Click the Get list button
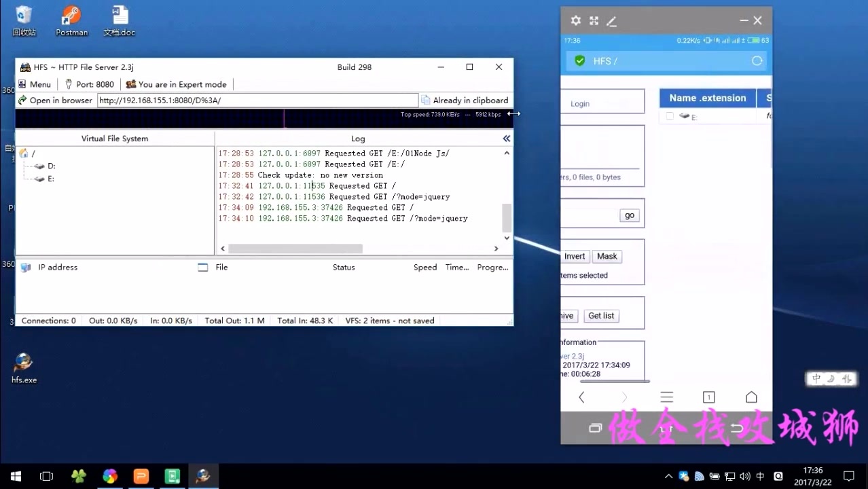Screen dimensions: 868x489 (601, 316)
